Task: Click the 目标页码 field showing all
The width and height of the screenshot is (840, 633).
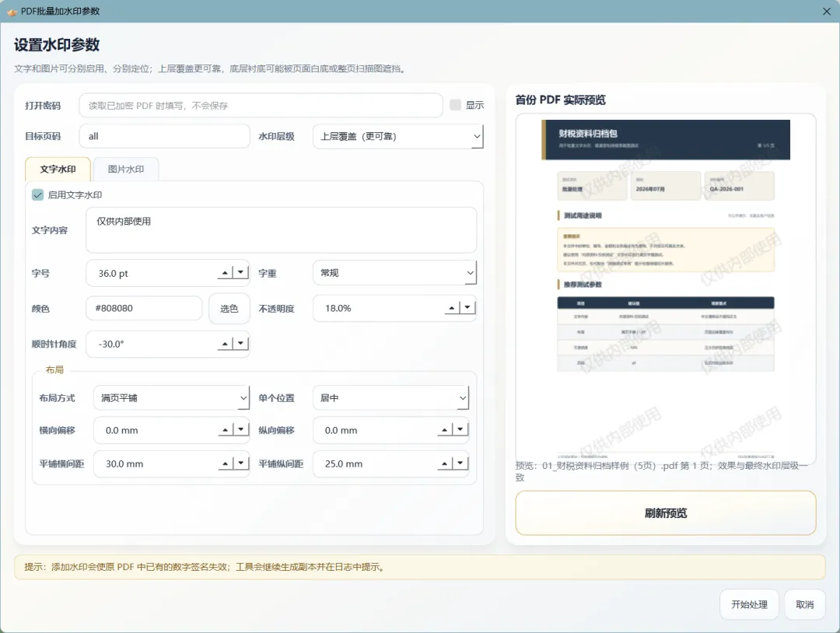Action: tap(164, 137)
